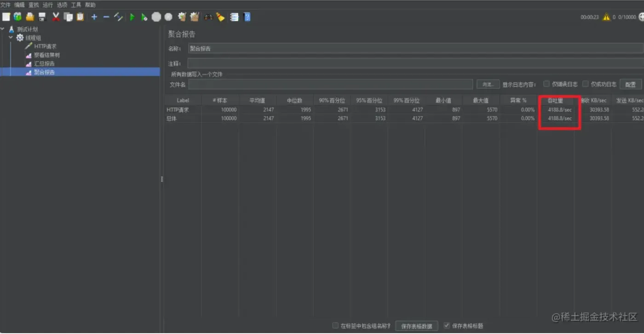Click the 发送 KB/sec column header
The image size is (644, 334).
(x=628, y=100)
